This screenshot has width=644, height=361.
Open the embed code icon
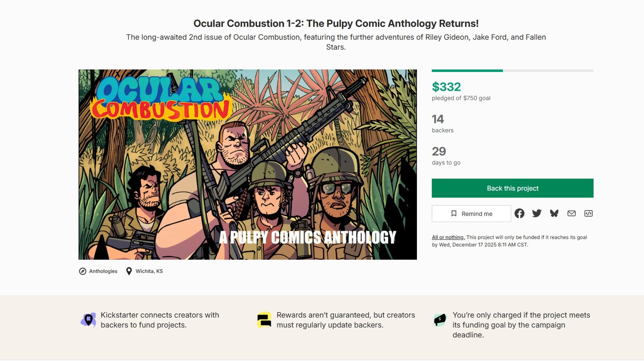click(588, 213)
